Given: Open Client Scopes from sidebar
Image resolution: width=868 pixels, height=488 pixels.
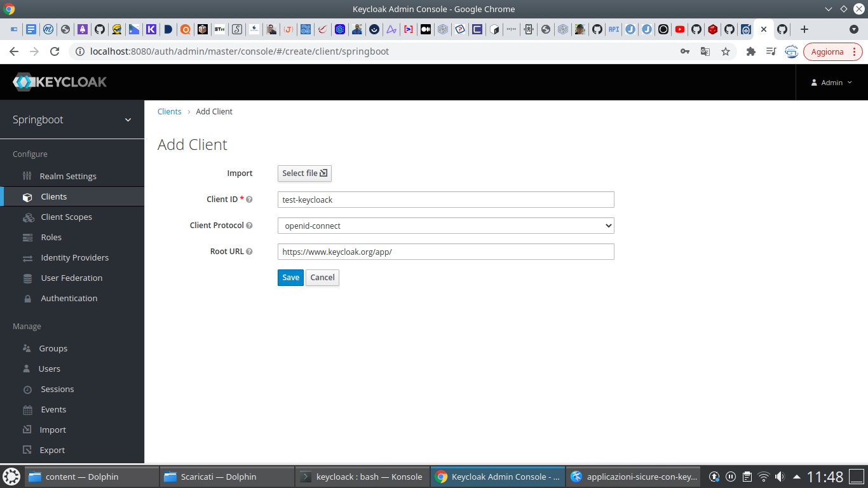Looking at the screenshot, I should (x=66, y=217).
